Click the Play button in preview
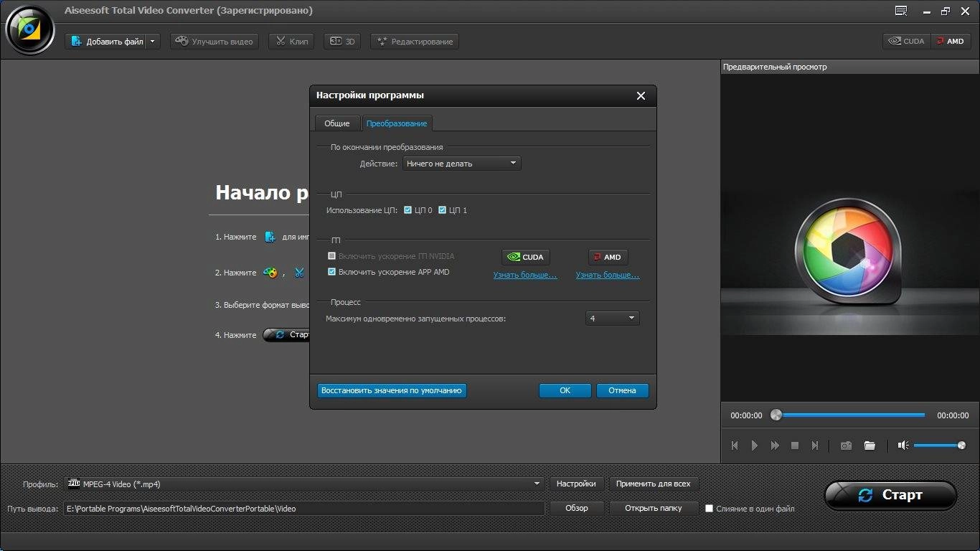 pyautogui.click(x=755, y=446)
